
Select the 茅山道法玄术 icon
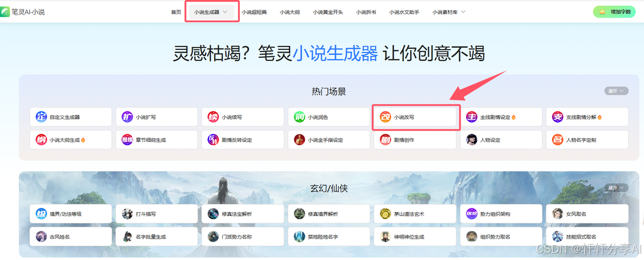[385, 214]
